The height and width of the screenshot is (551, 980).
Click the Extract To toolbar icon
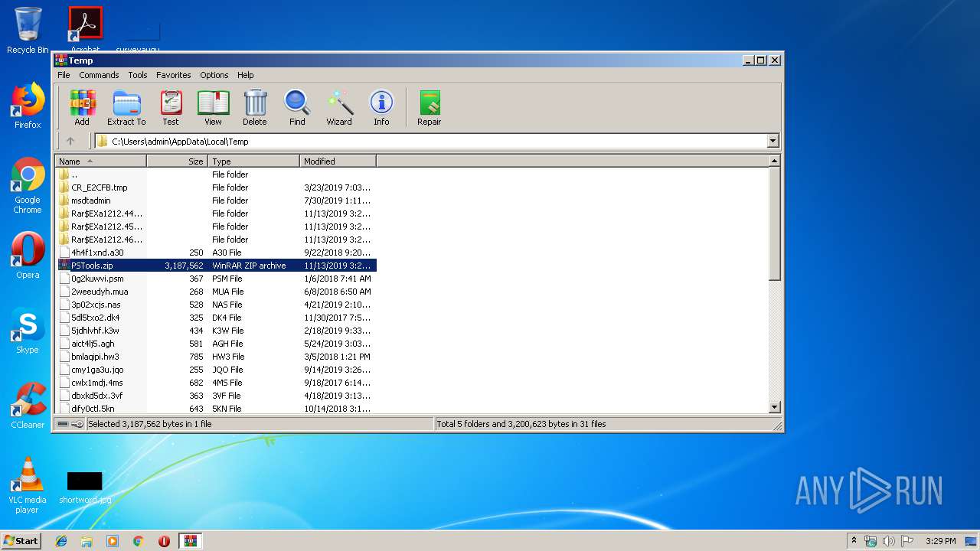point(126,108)
